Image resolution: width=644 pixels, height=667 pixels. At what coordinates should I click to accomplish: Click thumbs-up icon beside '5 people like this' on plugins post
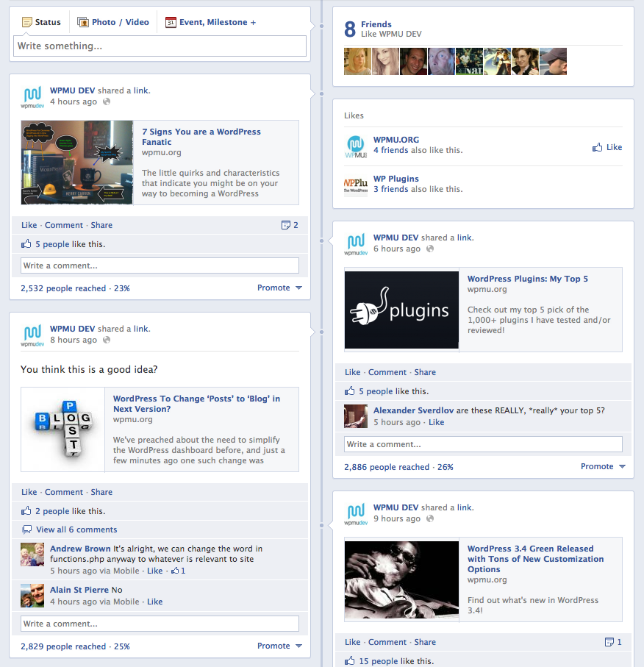[x=350, y=391]
